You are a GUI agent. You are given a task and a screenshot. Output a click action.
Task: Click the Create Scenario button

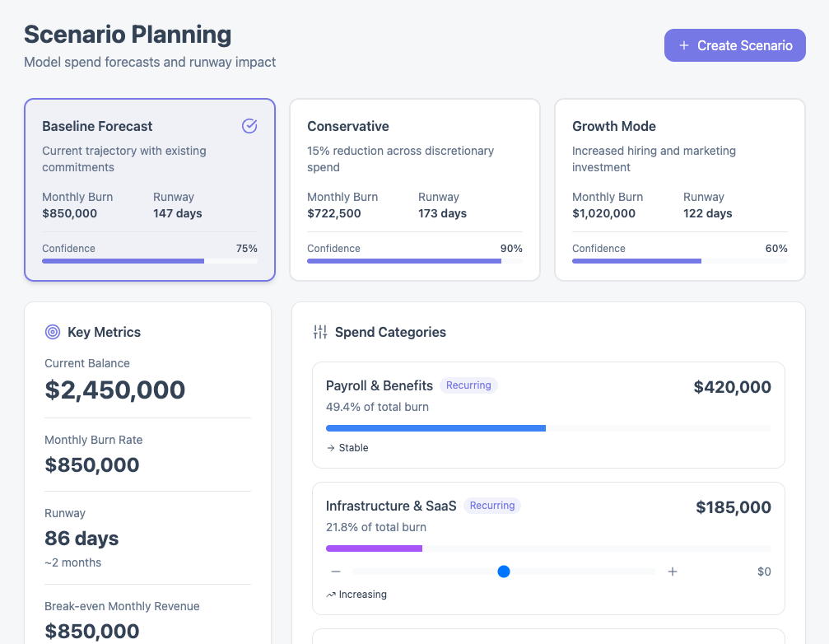click(735, 45)
